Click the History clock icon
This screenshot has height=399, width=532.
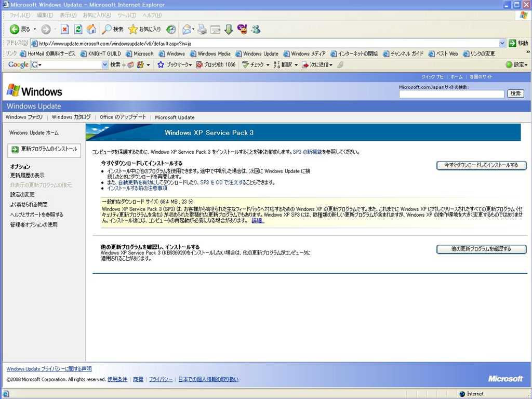tap(171, 30)
